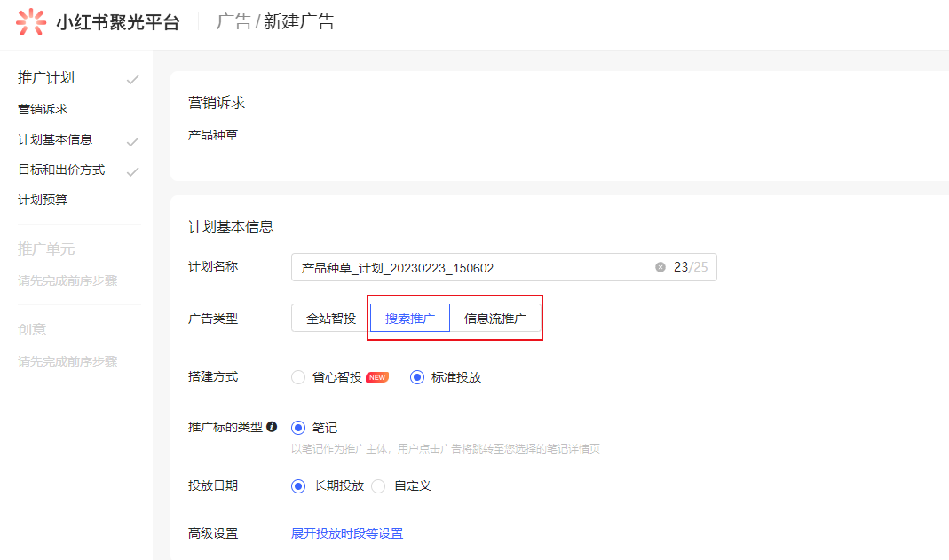The width and height of the screenshot is (949, 560).
Task: Clear the 计划名称 field with the x icon
Action: 660,267
